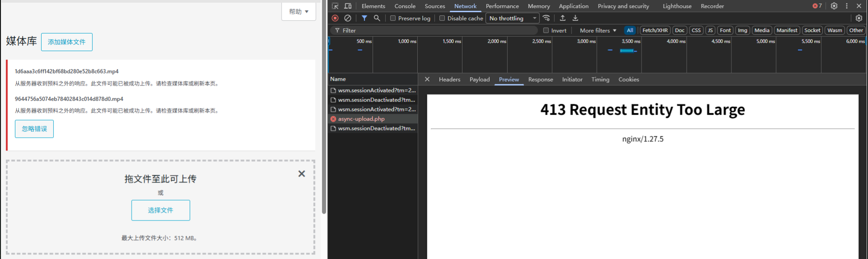The width and height of the screenshot is (868, 259).
Task: Open the Recorder tab
Action: pyautogui.click(x=712, y=6)
